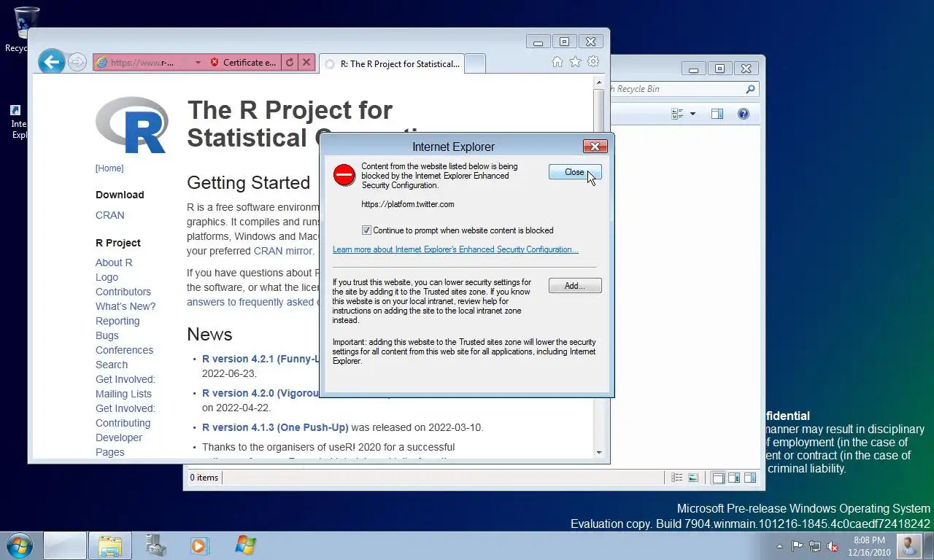Show hidden tray icons arrow

(779, 546)
